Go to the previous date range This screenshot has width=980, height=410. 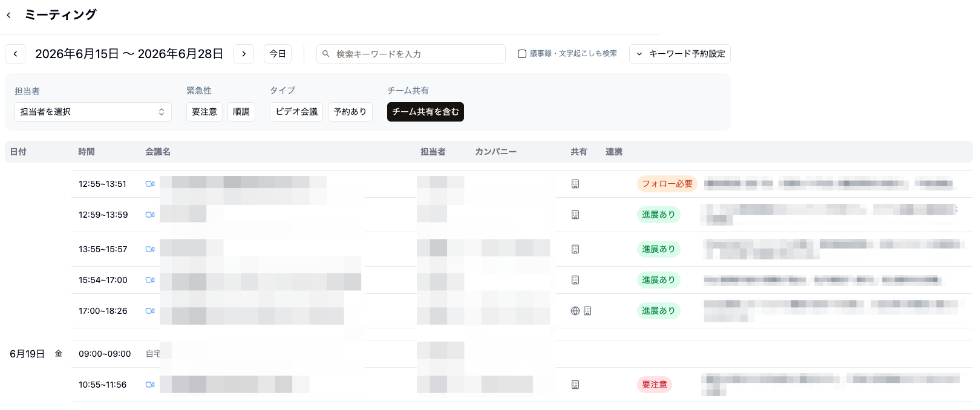(x=15, y=54)
